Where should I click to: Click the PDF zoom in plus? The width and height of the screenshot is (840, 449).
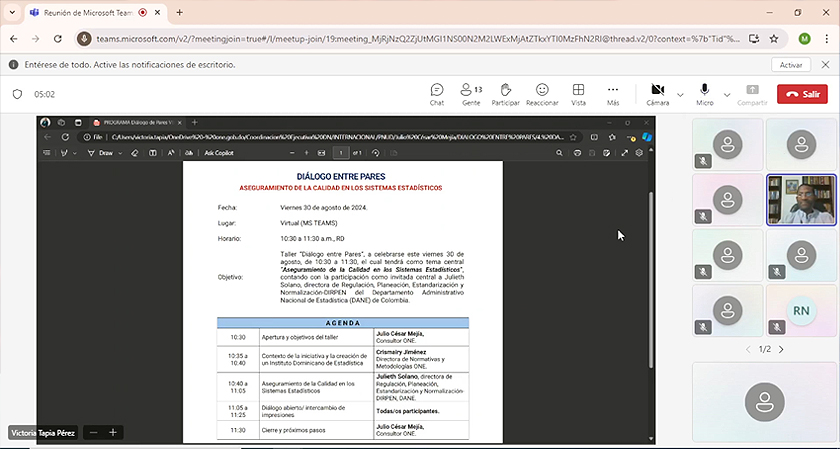click(306, 153)
